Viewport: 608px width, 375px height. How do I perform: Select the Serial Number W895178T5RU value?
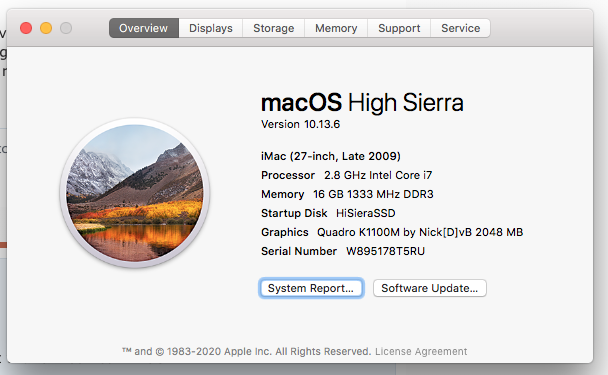(x=385, y=251)
